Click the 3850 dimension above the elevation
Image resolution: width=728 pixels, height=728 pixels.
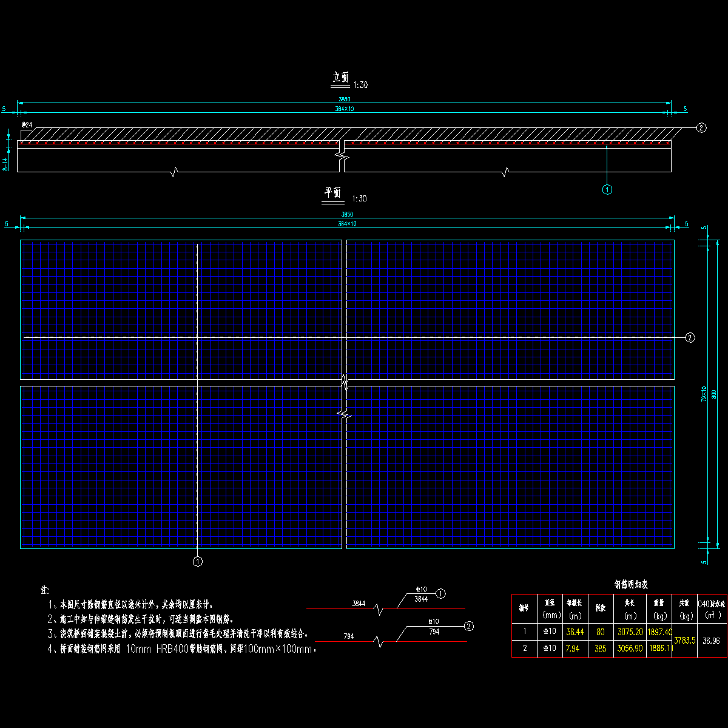344,99
